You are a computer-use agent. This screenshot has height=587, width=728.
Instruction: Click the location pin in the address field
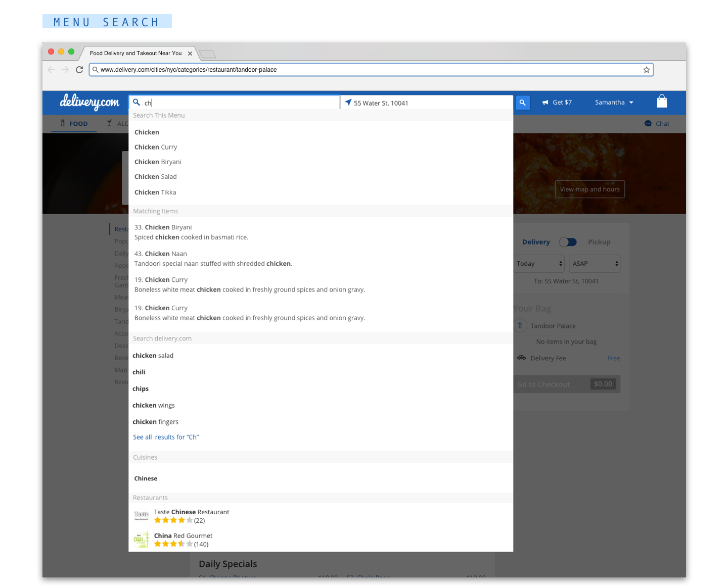pos(348,102)
